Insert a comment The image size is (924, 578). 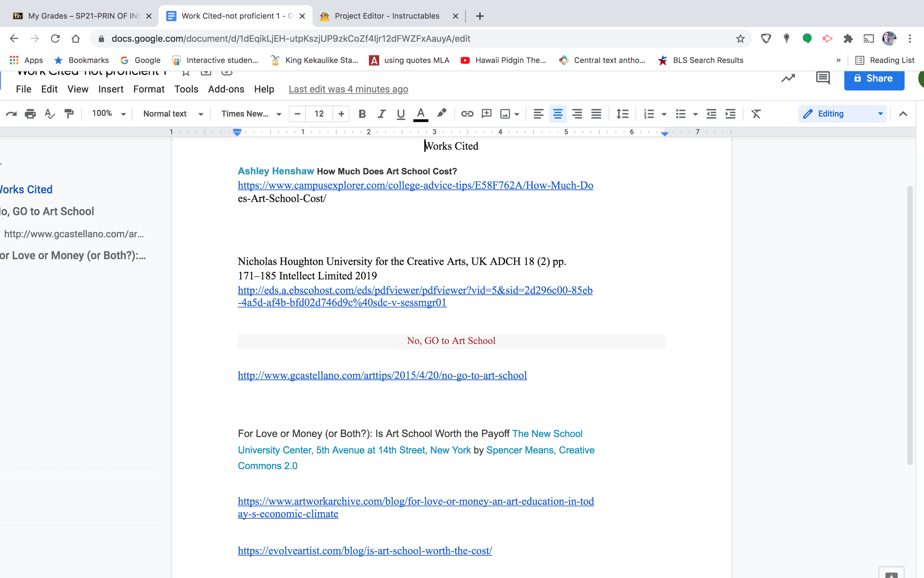point(486,114)
